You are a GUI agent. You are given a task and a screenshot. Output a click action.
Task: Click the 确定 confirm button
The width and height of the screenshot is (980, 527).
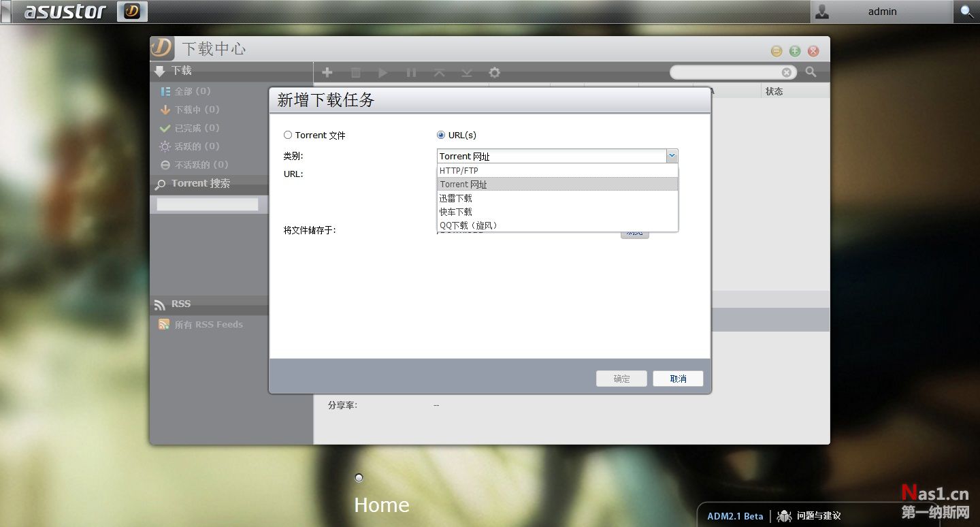tap(621, 379)
